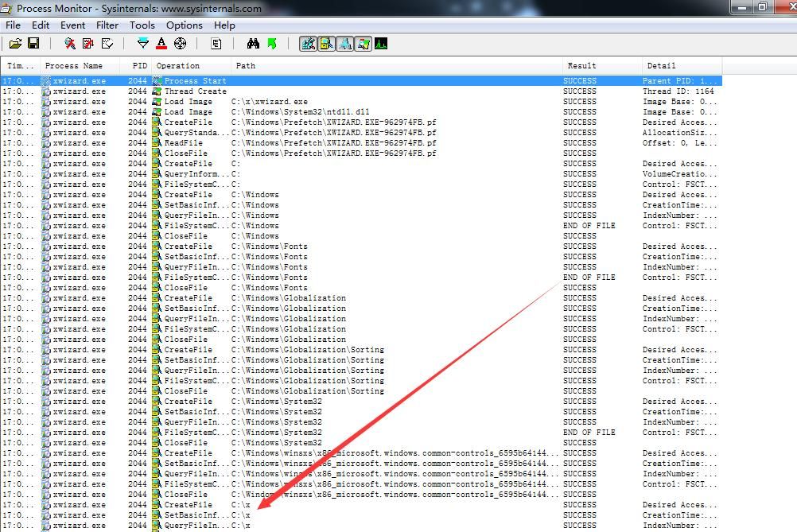Click the Save floppy disk icon

[x=33, y=44]
